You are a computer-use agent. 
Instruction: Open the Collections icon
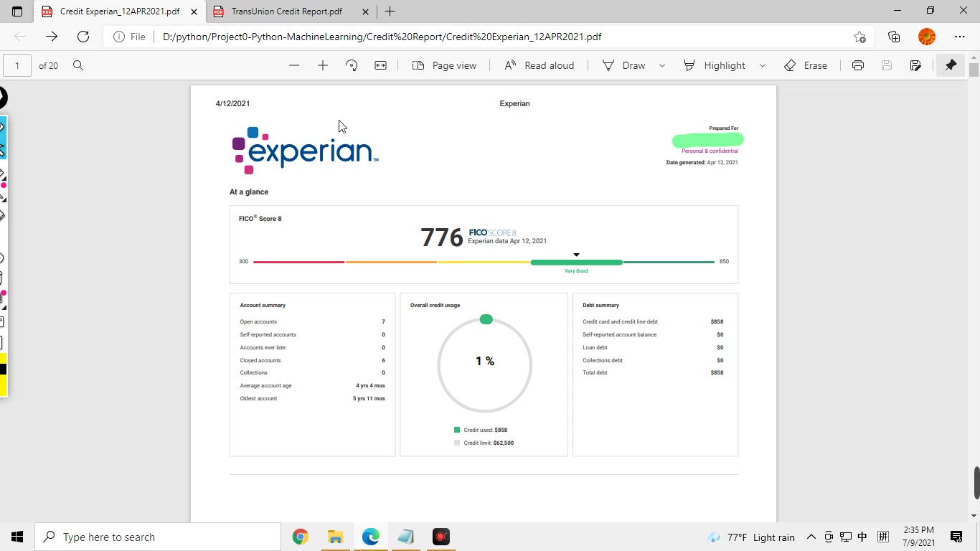(894, 37)
